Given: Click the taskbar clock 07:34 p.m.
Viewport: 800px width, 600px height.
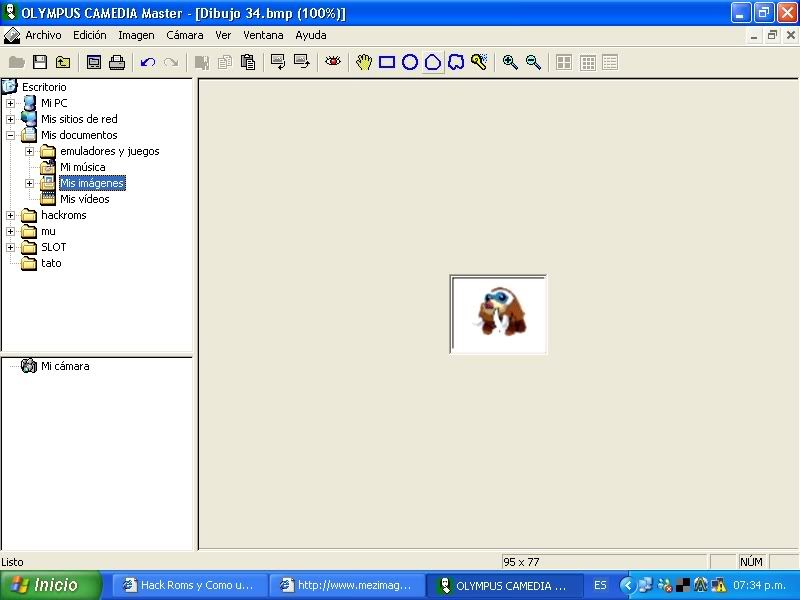Looking at the screenshot, I should tap(759, 585).
